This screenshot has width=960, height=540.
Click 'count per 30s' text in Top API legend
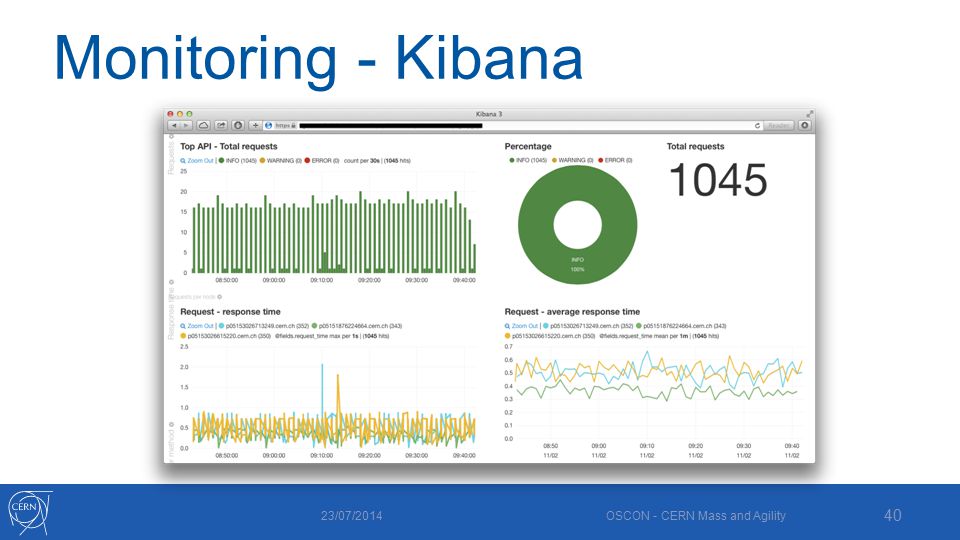(362, 160)
